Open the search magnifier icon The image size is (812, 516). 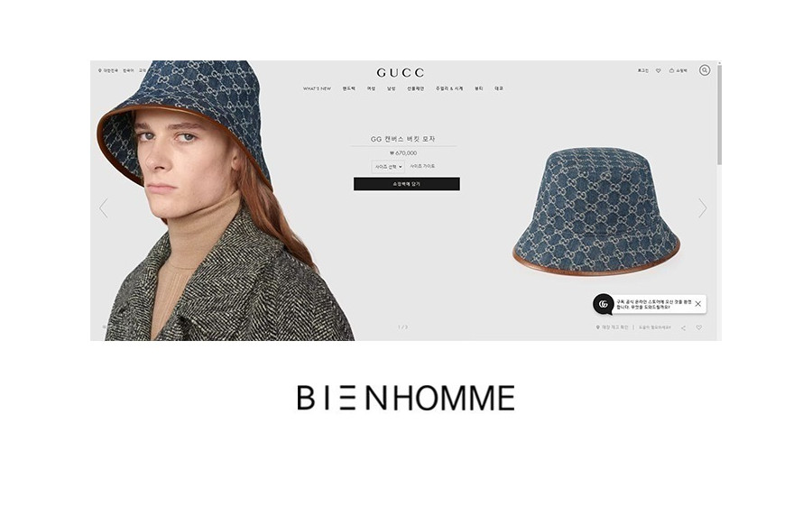(x=705, y=69)
